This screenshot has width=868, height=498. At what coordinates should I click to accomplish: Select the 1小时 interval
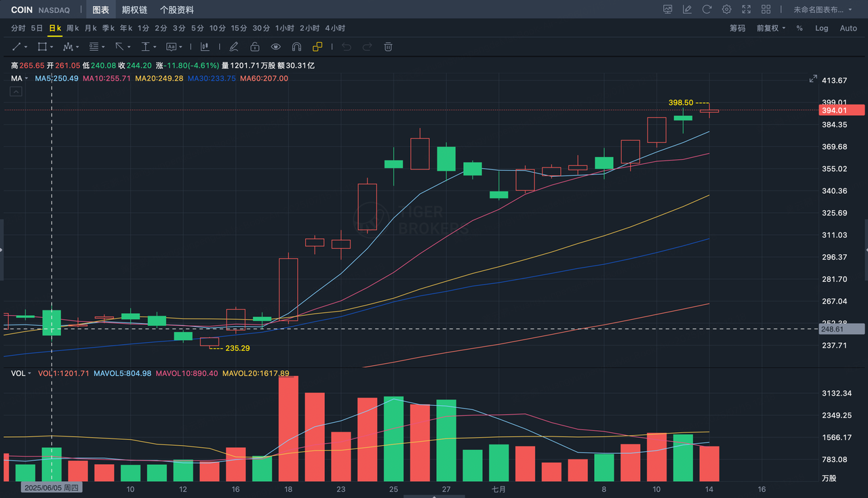[284, 28]
